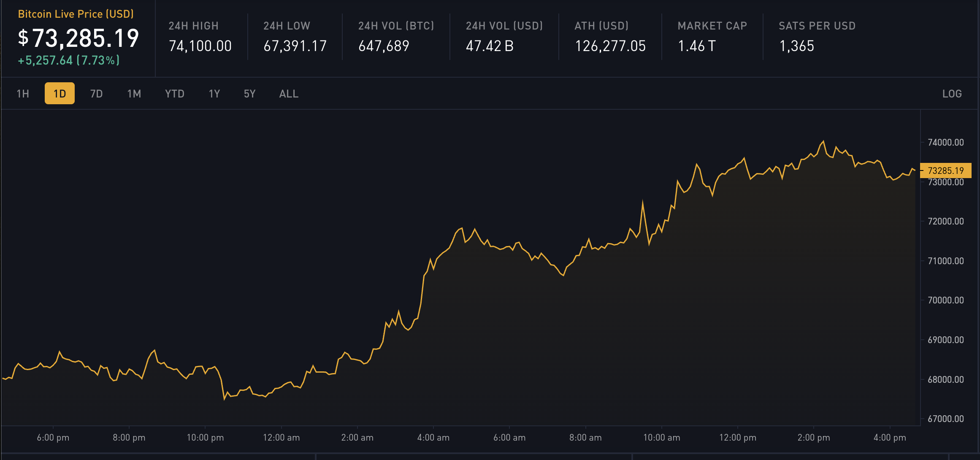Click the 70000.00 label on price axis
Screen dimensions: 980x460
click(x=945, y=300)
